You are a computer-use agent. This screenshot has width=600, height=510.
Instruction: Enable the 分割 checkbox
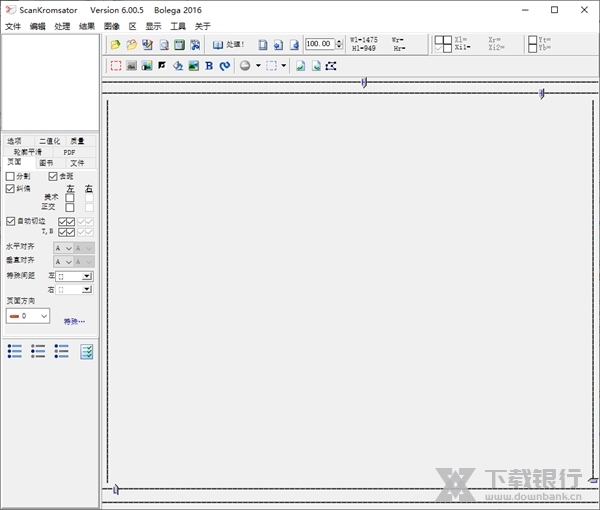[10, 176]
